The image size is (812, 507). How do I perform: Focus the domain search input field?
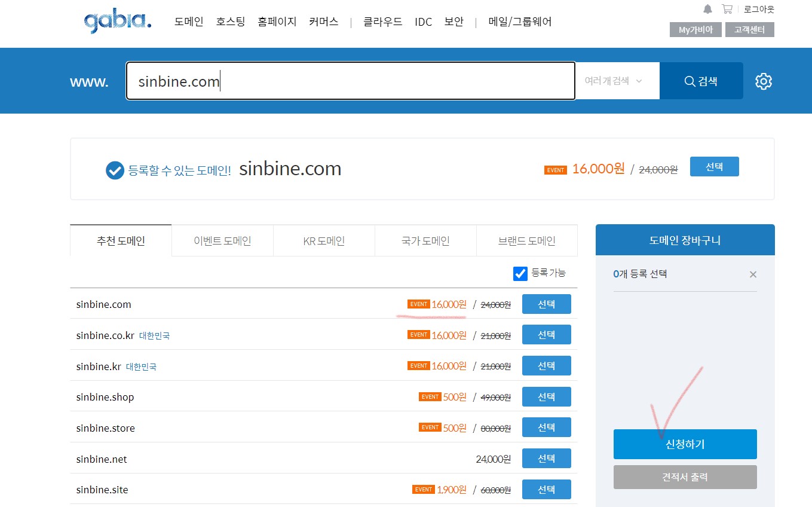(x=351, y=81)
